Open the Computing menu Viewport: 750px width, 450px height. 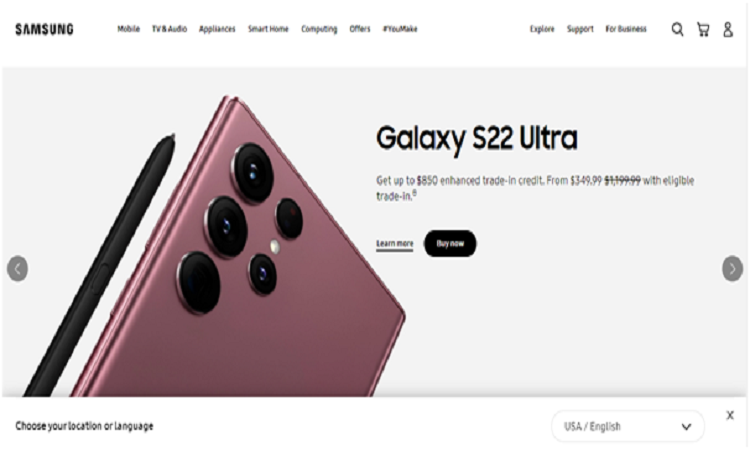pos(319,29)
